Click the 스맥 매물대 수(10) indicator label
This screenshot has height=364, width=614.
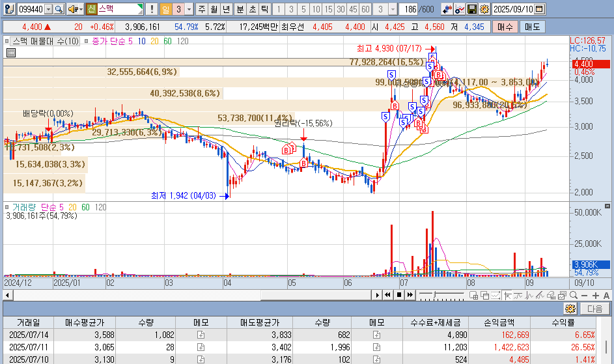(46, 41)
